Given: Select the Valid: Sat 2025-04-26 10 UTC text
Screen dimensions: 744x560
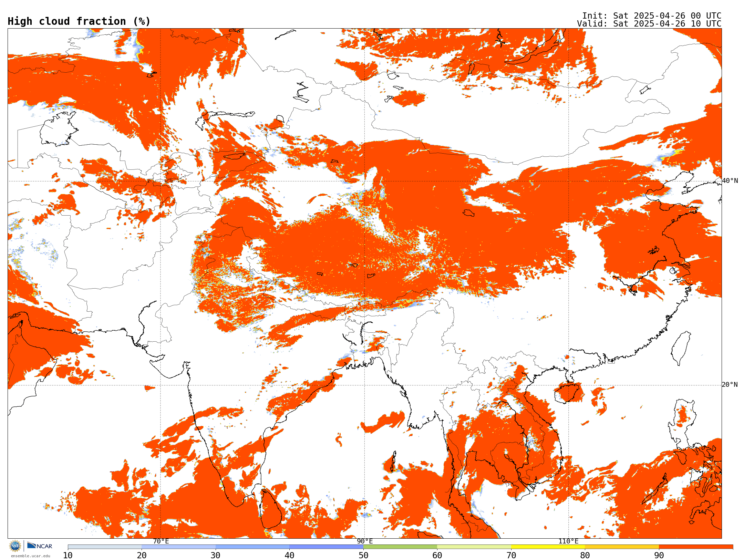Looking at the screenshot, I should pos(649,24).
